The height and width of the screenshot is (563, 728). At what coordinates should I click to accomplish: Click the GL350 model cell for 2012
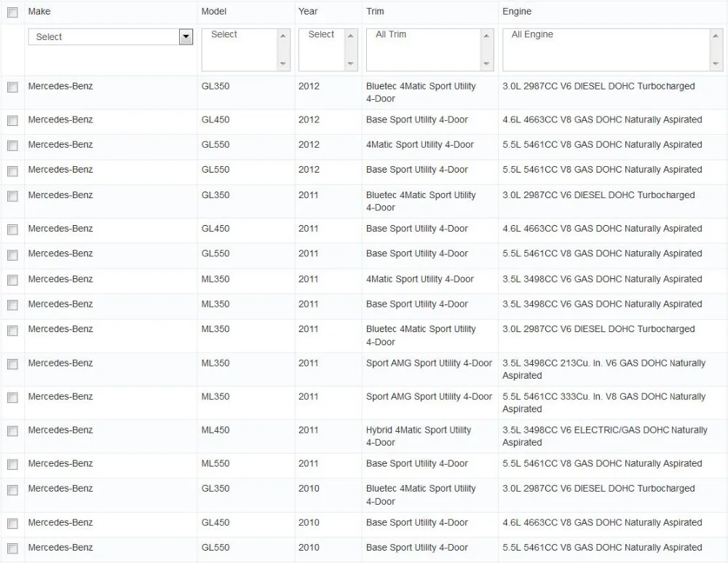click(x=215, y=86)
